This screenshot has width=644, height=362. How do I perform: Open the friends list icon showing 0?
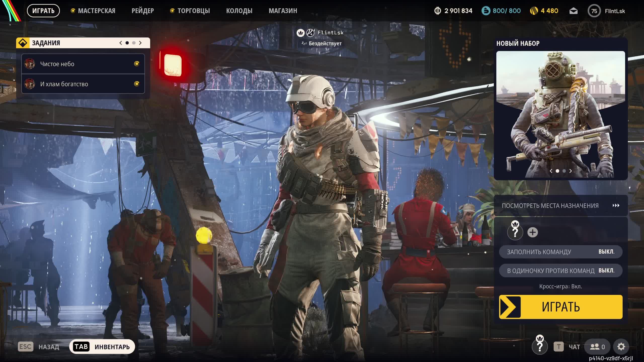point(597,347)
